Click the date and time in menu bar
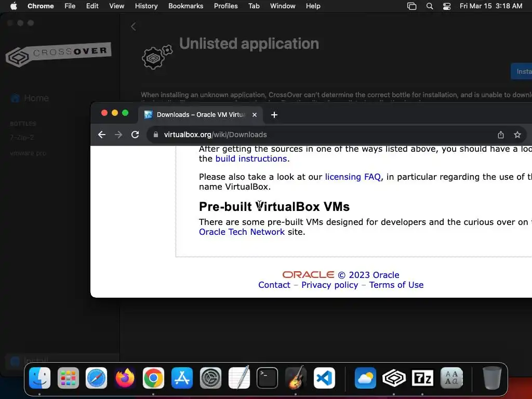532x399 pixels. click(x=490, y=6)
